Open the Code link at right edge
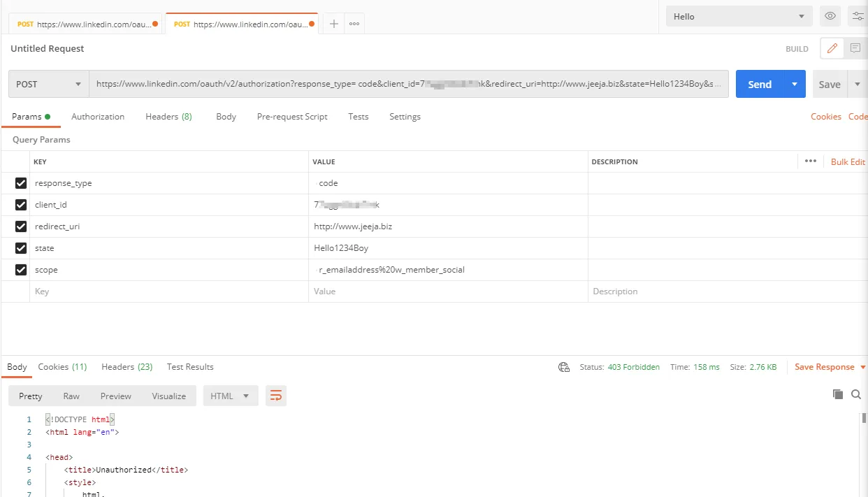The height and width of the screenshot is (497, 868). (x=858, y=117)
